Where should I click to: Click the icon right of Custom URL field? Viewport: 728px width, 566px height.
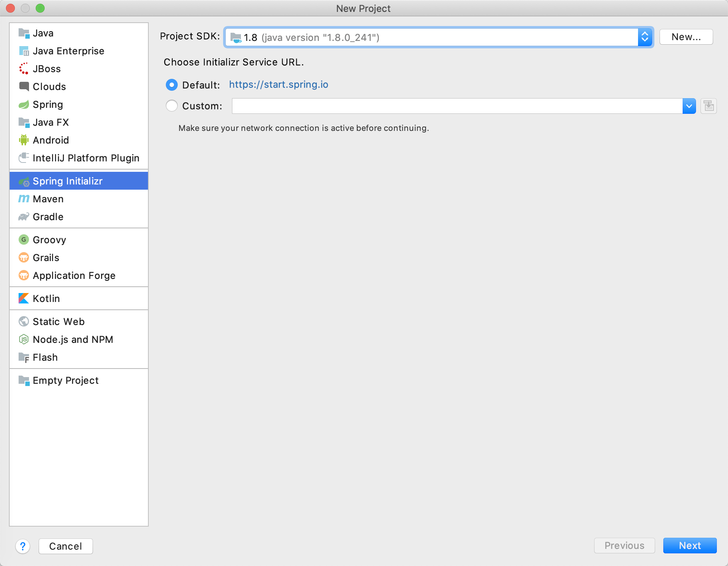[708, 106]
